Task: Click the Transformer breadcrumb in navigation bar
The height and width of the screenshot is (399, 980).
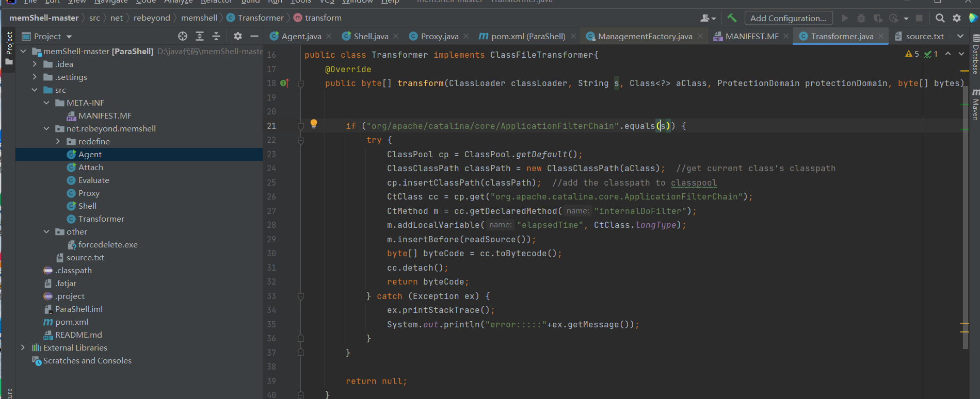Action: coord(261,18)
